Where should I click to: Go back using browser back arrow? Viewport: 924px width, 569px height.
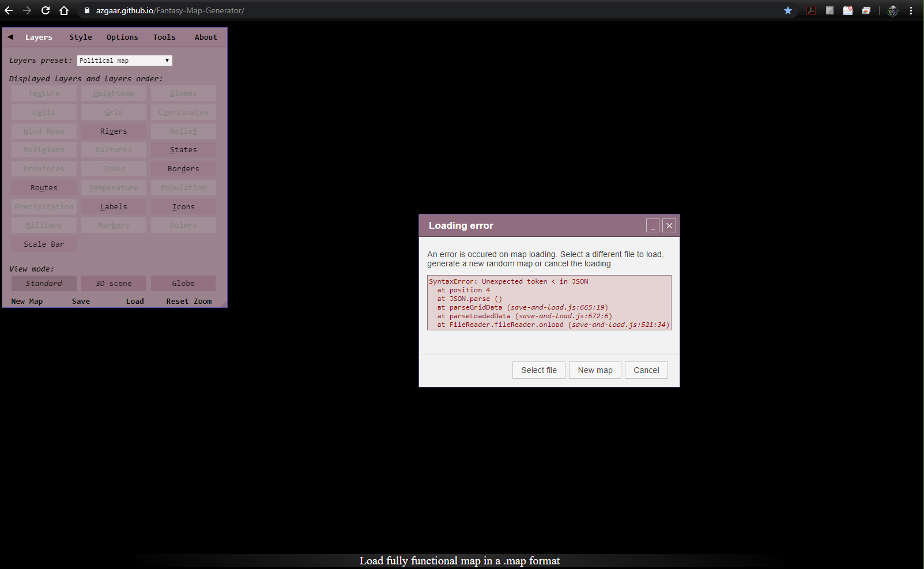point(9,10)
